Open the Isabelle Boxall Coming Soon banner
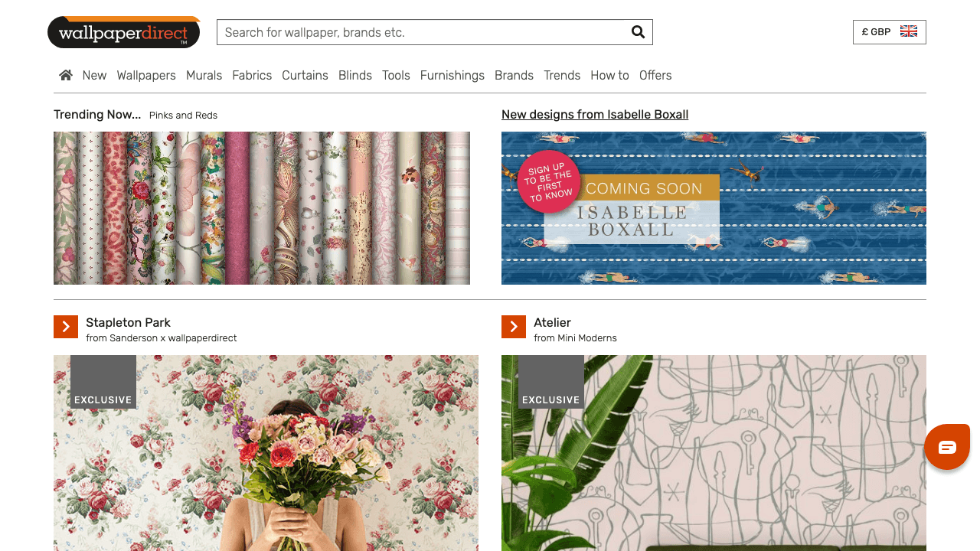 pyautogui.click(x=714, y=208)
